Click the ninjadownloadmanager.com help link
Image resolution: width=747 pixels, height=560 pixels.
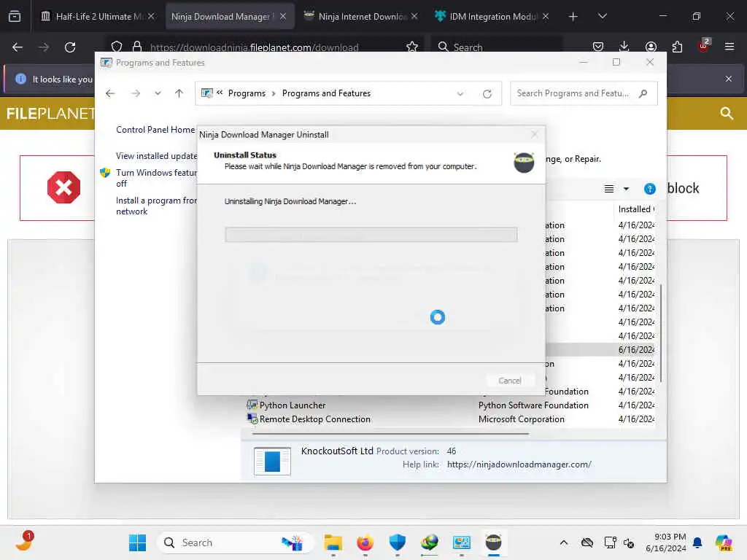[519, 464]
